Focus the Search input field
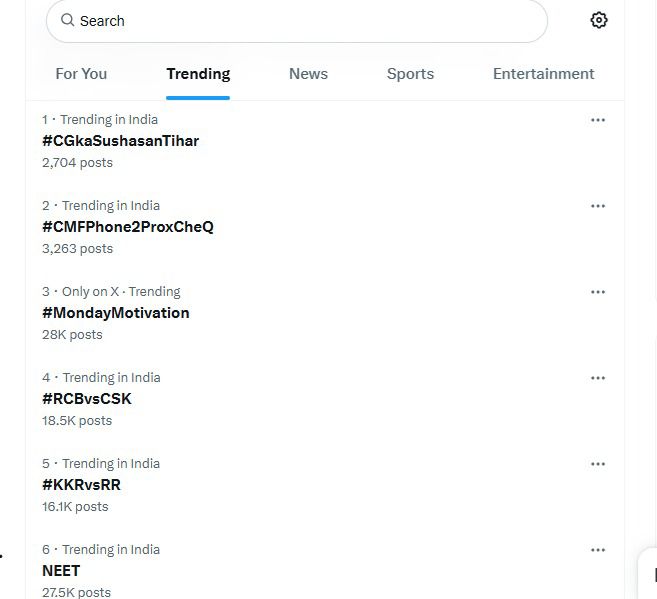The image size is (657, 599). coord(300,21)
